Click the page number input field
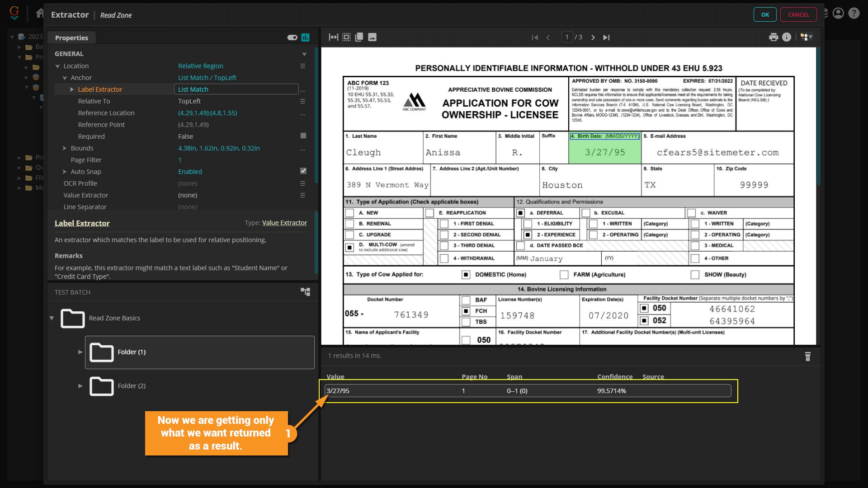 (567, 38)
